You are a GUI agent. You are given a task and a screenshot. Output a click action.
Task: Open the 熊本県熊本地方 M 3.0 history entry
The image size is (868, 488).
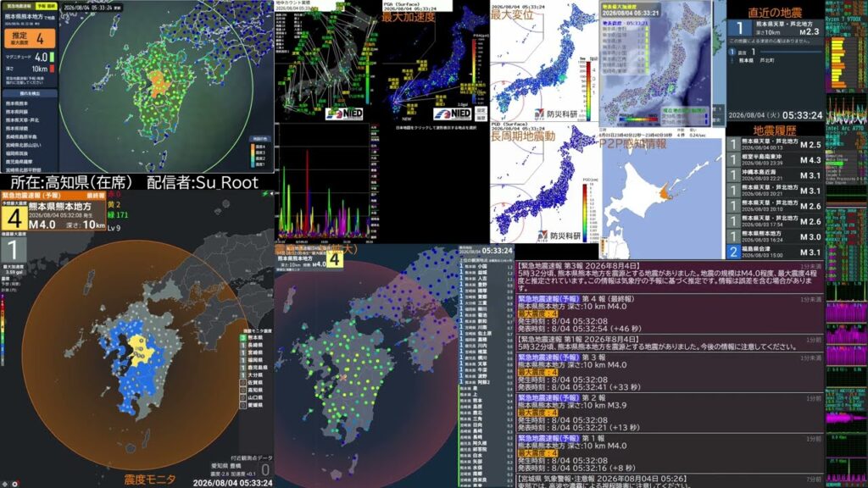point(775,237)
